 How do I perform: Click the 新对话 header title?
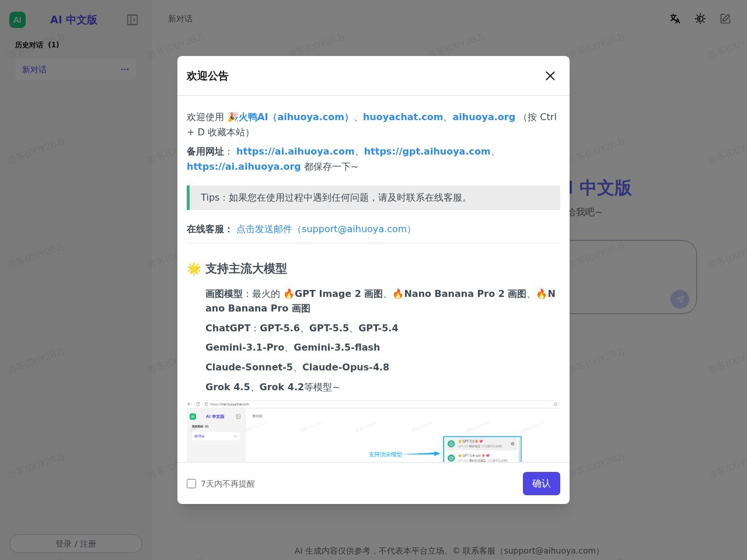(x=180, y=19)
